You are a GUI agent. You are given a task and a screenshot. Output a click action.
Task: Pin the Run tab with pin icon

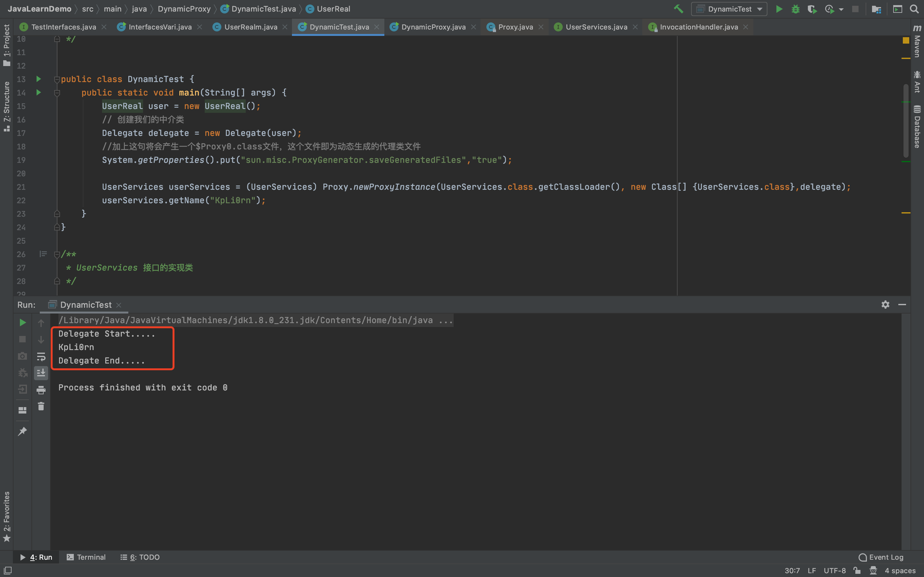point(22,431)
